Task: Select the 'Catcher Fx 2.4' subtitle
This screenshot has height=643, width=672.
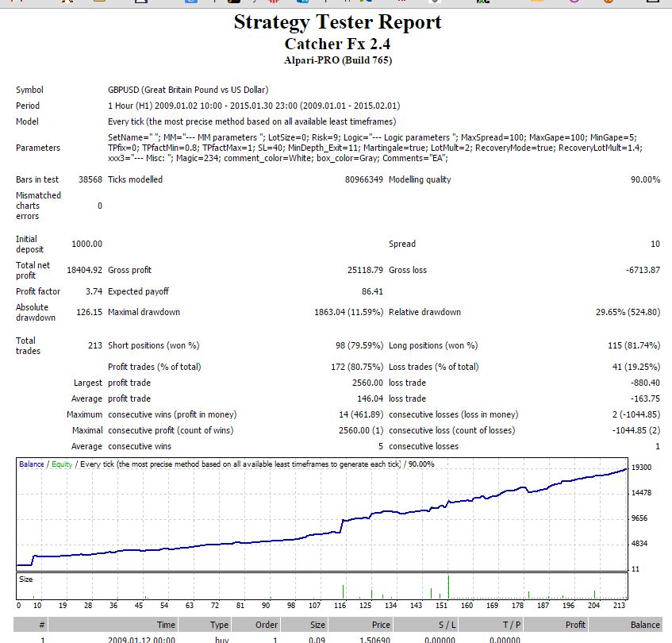Action: pos(338,44)
